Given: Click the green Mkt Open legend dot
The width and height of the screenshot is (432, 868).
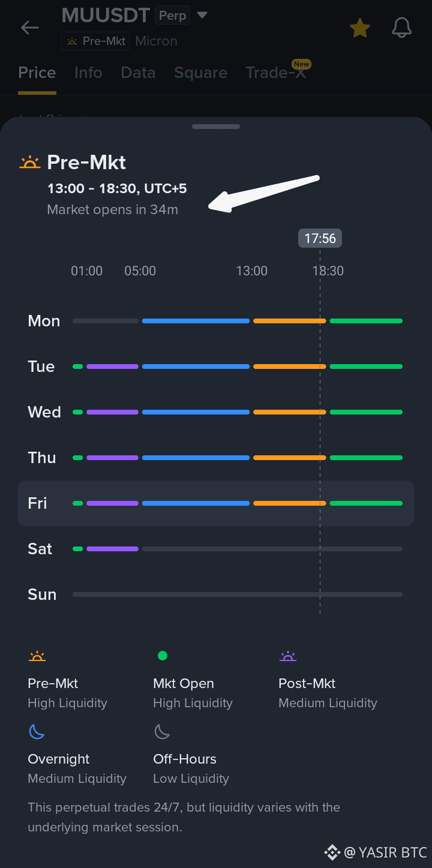Looking at the screenshot, I should tap(162, 656).
